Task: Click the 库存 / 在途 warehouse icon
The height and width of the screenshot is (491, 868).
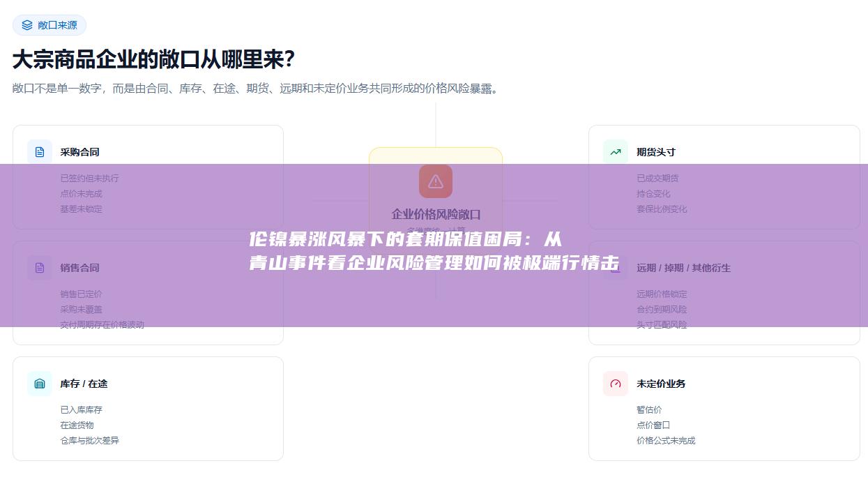Action: click(x=40, y=384)
